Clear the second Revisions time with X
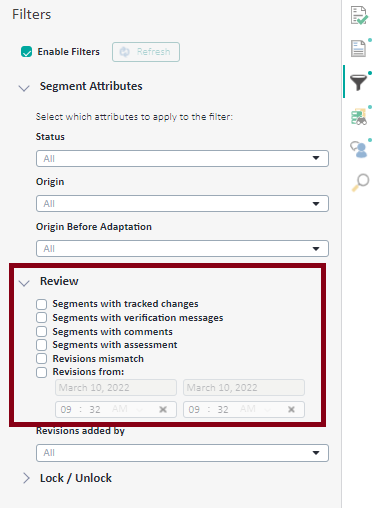 [x=291, y=409]
